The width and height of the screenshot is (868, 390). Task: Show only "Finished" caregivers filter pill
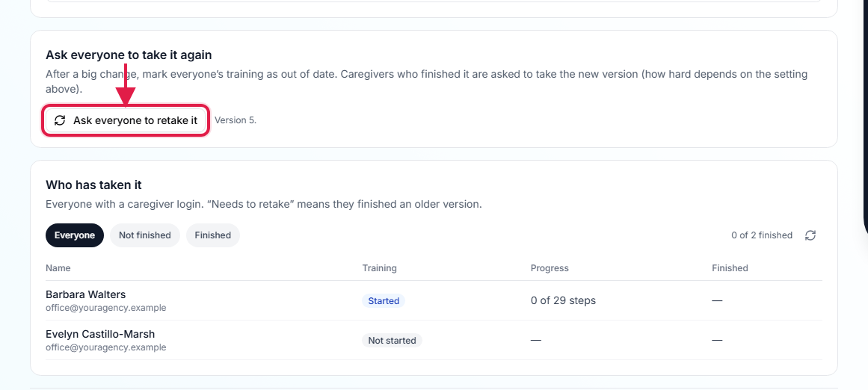click(212, 235)
